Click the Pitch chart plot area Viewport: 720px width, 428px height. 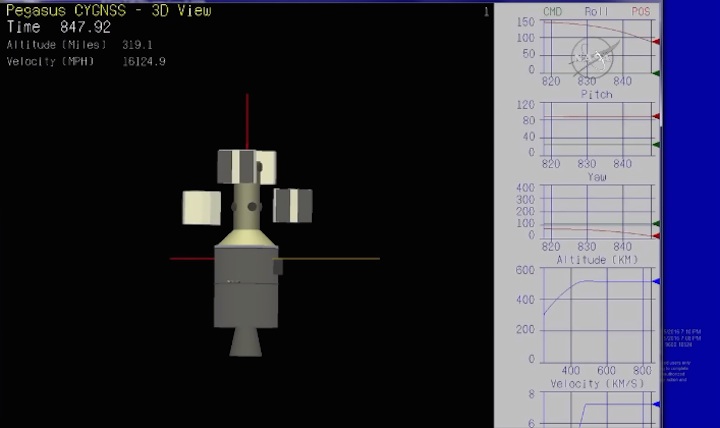(x=596, y=128)
